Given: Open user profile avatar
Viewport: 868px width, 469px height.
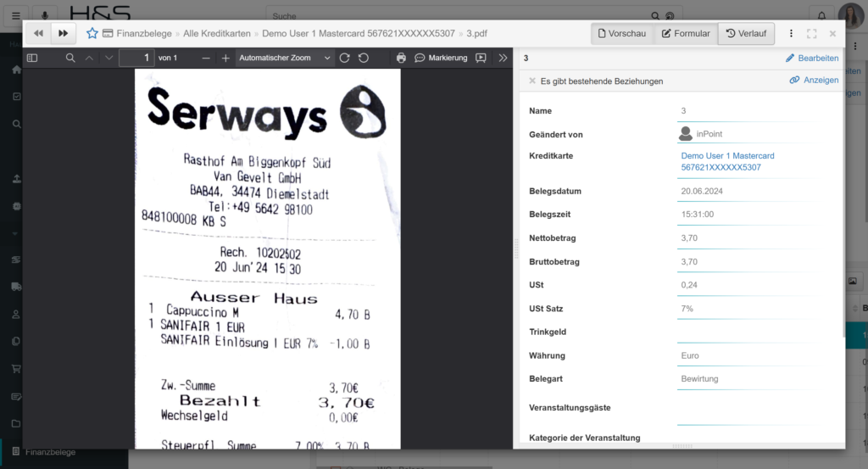Looking at the screenshot, I should click(x=850, y=15).
